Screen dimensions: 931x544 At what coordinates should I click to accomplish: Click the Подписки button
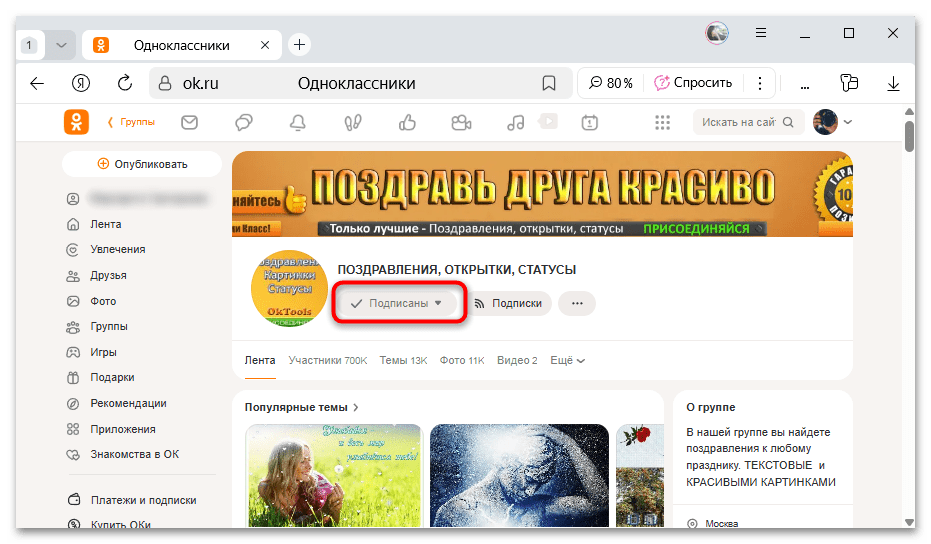pyautogui.click(x=509, y=303)
